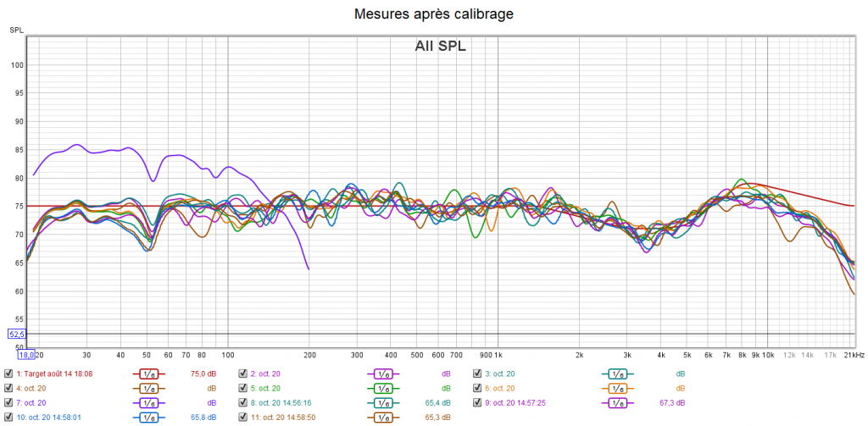Select the trace label 10: oct. 20 14:58:01
868x426 pixels.
pos(48,417)
